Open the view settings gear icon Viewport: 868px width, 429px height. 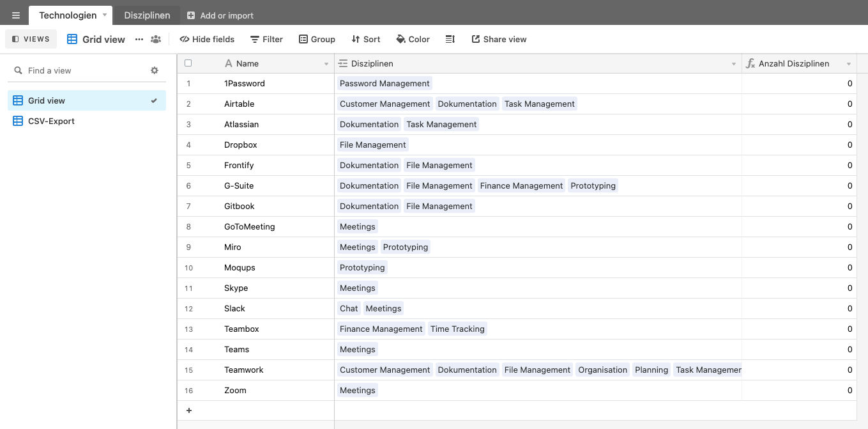coord(155,70)
